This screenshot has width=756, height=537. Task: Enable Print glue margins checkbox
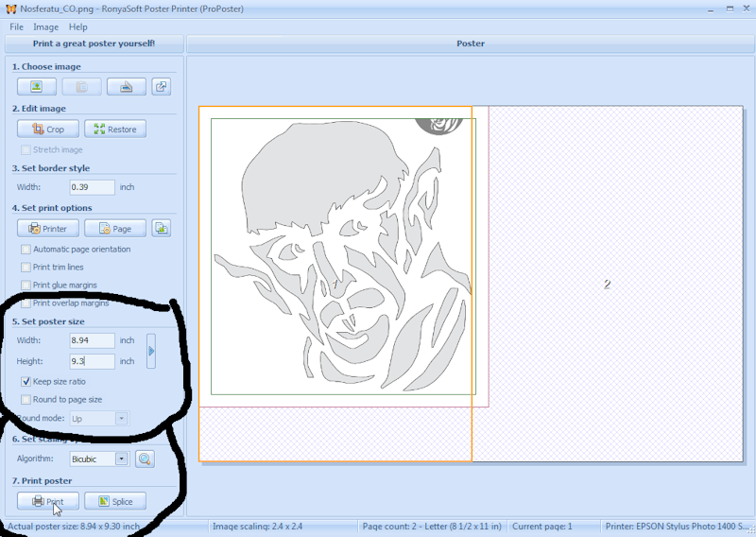point(26,286)
